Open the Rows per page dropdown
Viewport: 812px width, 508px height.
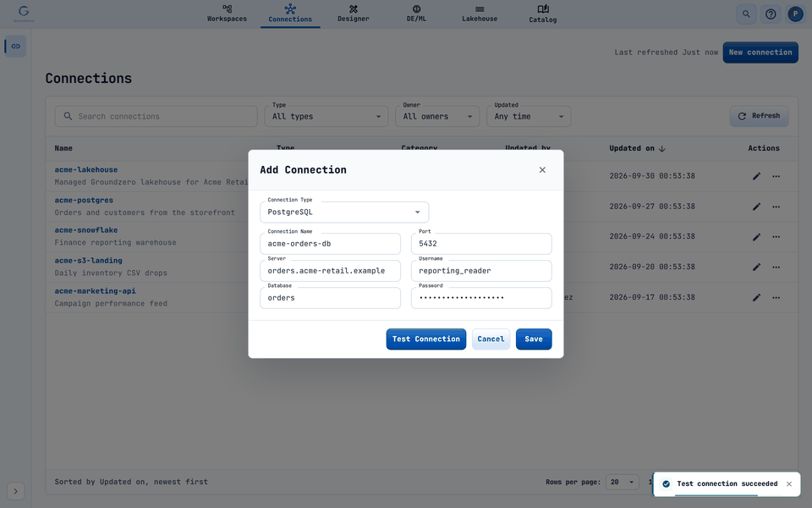tap(622, 482)
